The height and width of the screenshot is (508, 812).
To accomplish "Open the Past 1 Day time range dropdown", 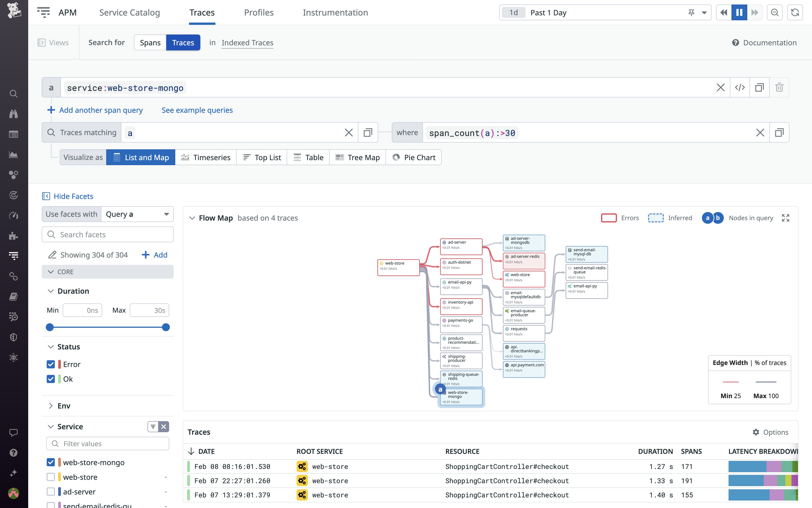I will coord(704,13).
